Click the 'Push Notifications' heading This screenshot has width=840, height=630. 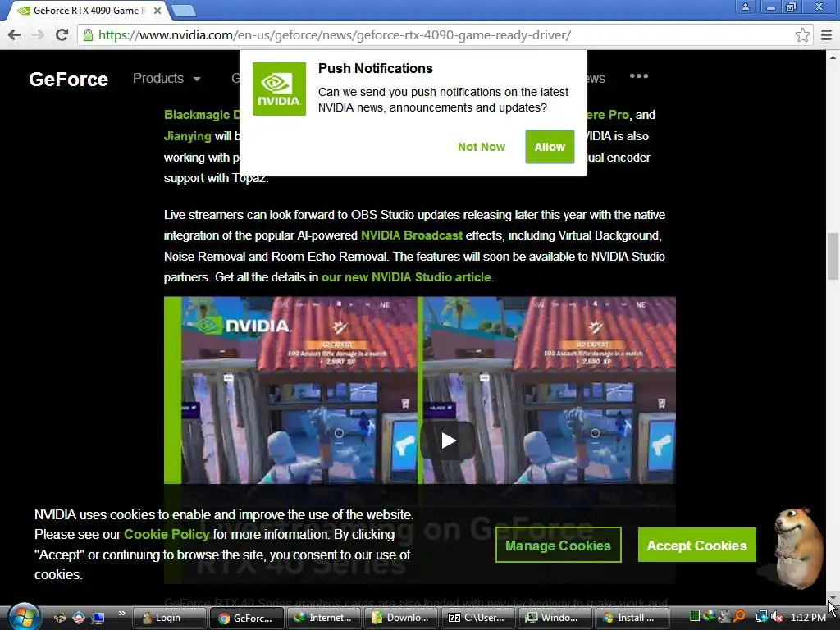click(x=375, y=69)
